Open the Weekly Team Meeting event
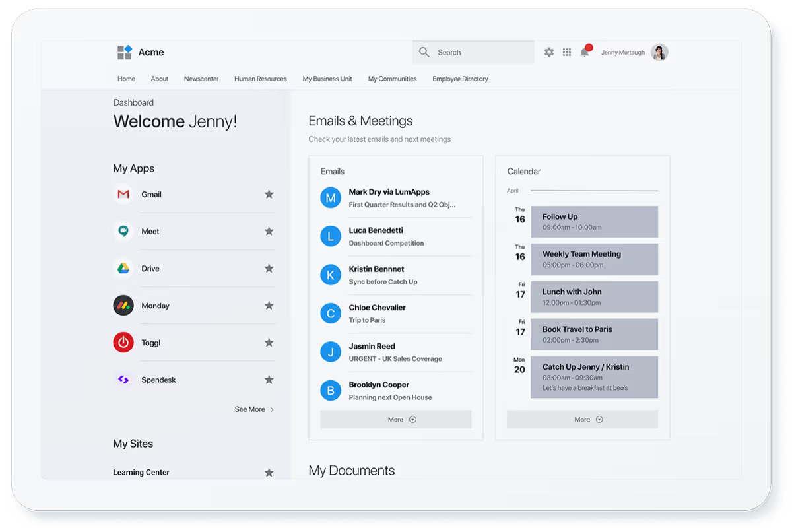Image resolution: width=792 pixels, height=532 pixels. pos(594,259)
